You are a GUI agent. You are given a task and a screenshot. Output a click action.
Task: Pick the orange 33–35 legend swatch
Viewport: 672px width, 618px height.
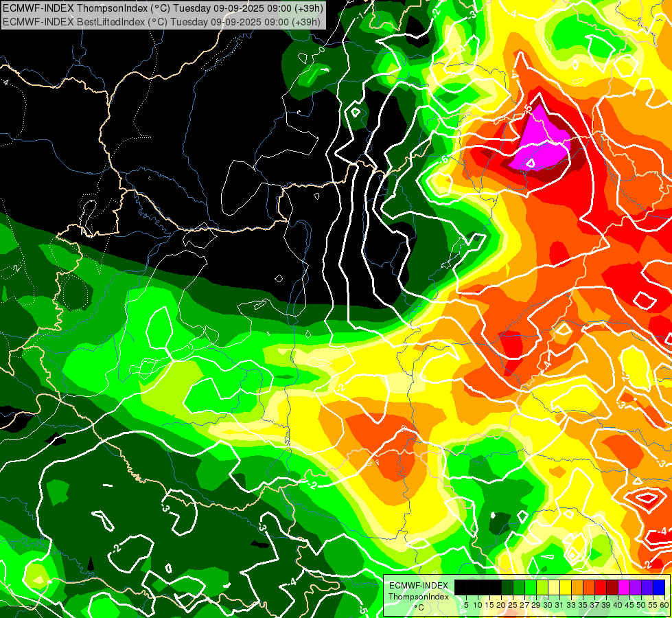point(577,587)
